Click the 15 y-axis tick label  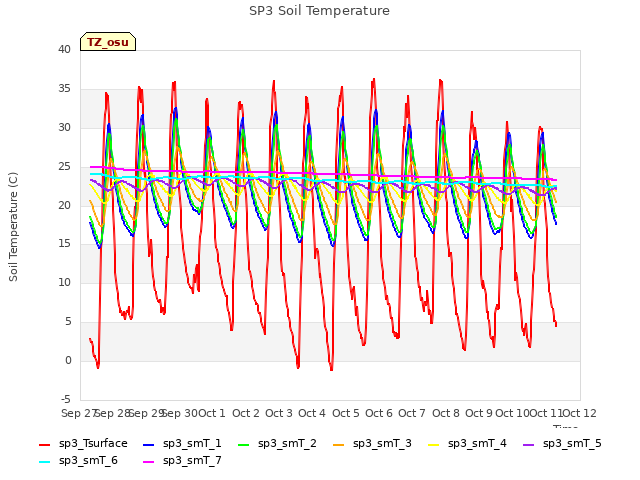point(64,244)
